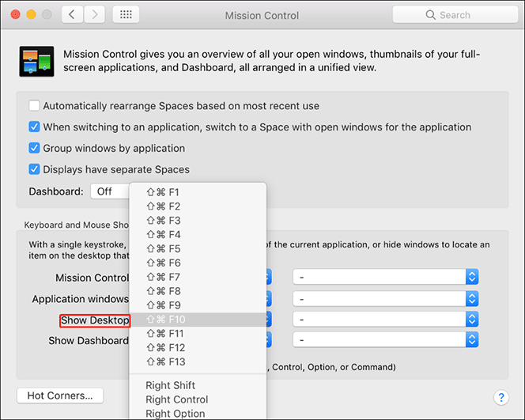Click the Mission Control window title
This screenshot has width=525, height=420.
(x=262, y=15)
